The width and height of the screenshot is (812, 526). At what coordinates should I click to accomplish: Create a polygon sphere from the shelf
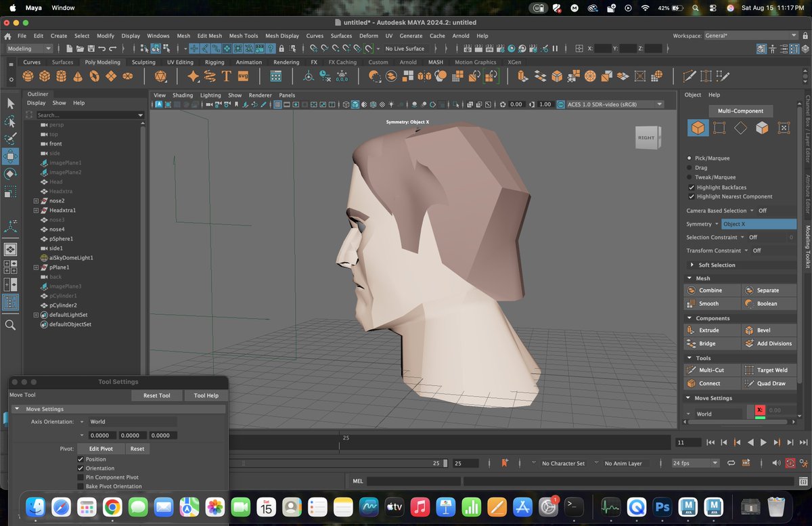click(x=28, y=76)
